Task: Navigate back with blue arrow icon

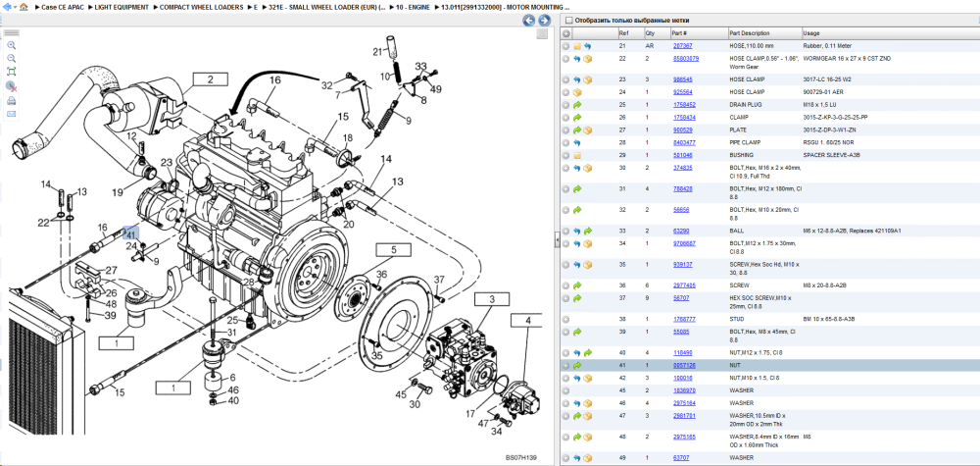Action: pos(6,7)
